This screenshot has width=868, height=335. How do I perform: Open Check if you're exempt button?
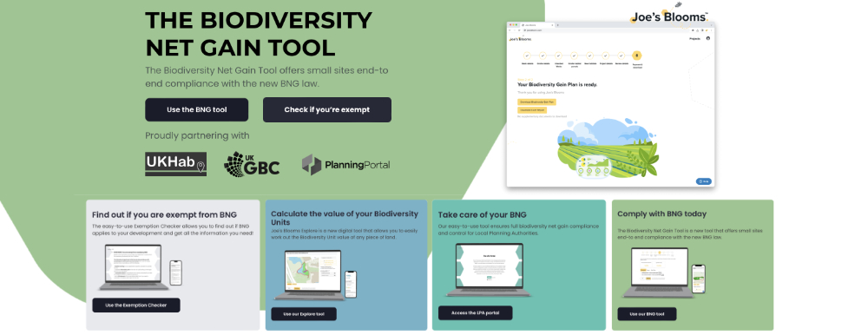point(326,109)
